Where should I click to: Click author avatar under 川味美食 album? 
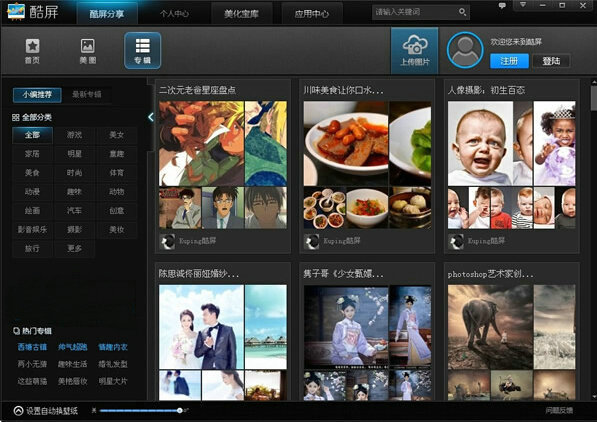click(311, 241)
